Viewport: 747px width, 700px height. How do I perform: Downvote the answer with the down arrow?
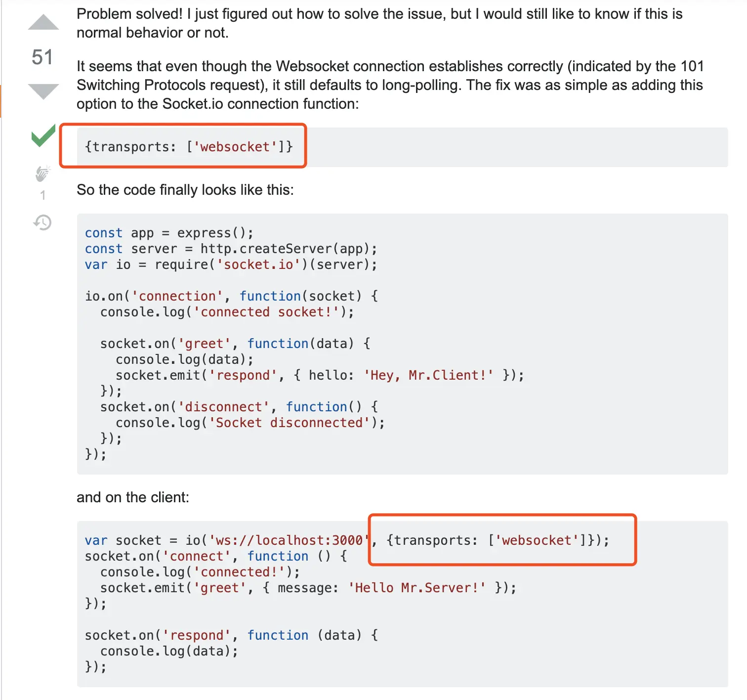43,91
